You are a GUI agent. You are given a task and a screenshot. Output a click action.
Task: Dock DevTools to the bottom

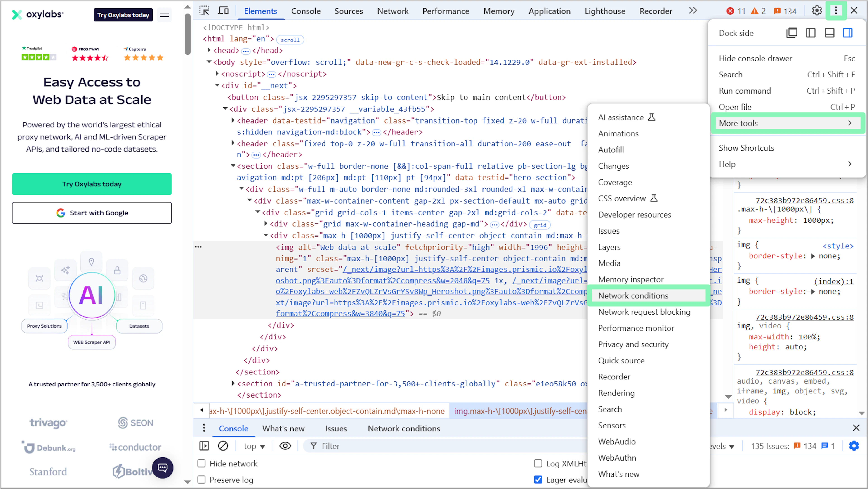tap(829, 33)
